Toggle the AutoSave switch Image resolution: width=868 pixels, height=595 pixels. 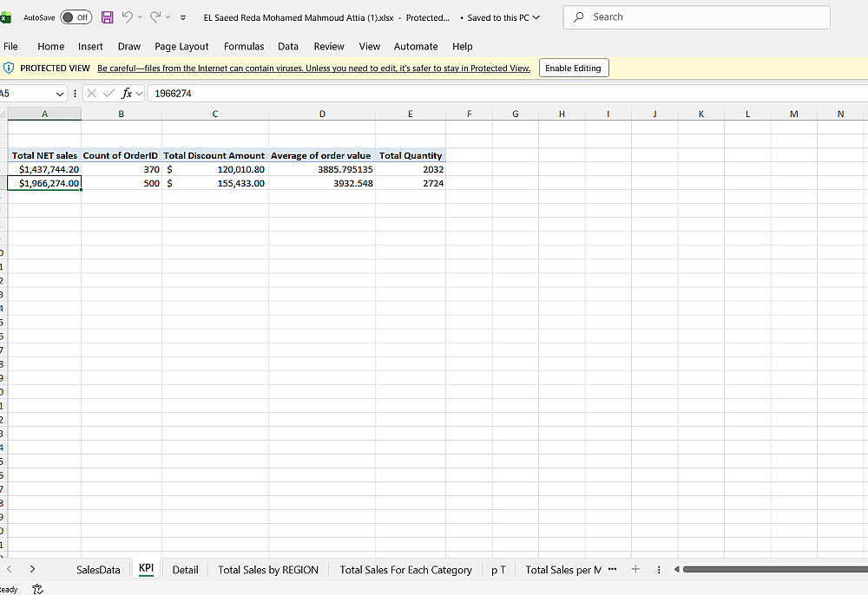76,17
